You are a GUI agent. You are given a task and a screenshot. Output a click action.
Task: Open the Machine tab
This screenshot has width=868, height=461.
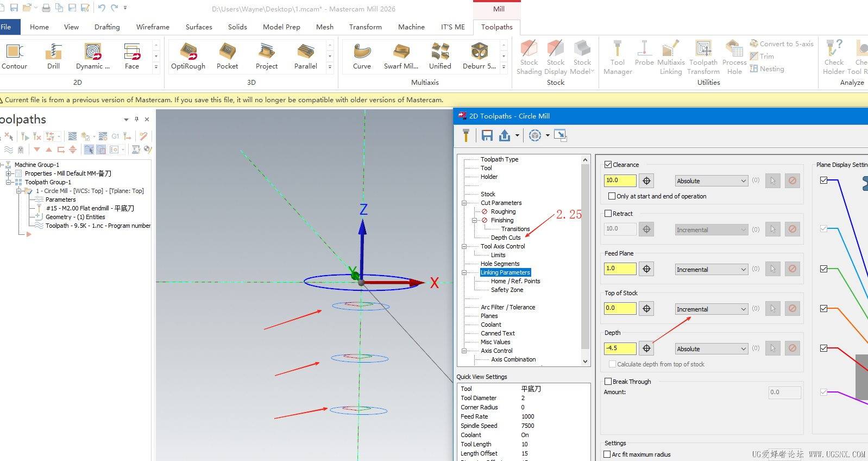point(411,27)
